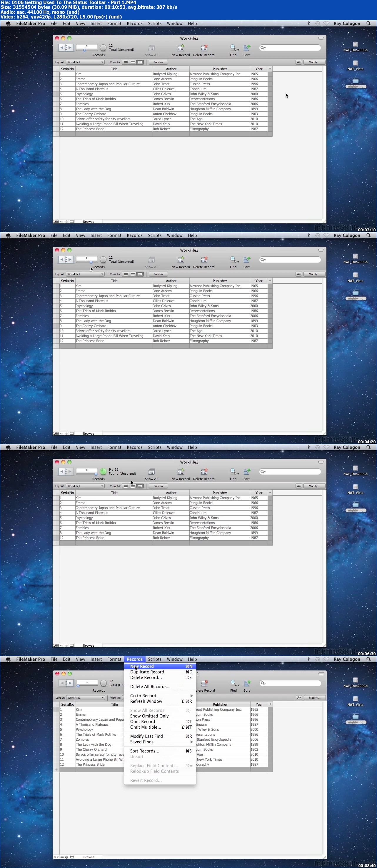377x868 pixels.
Task: Open the NWE_Duo200Gb drive icon in the 00:02:10 frame
Action: click(x=356, y=44)
